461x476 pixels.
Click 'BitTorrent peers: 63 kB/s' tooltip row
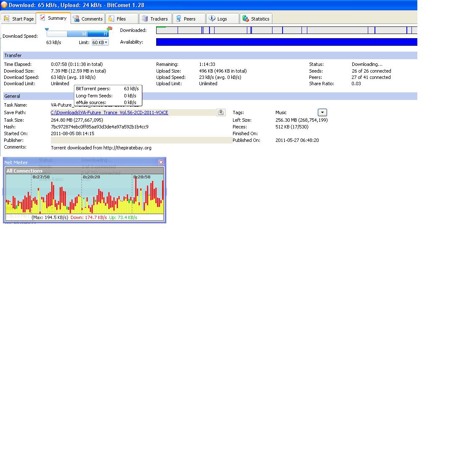click(x=107, y=89)
